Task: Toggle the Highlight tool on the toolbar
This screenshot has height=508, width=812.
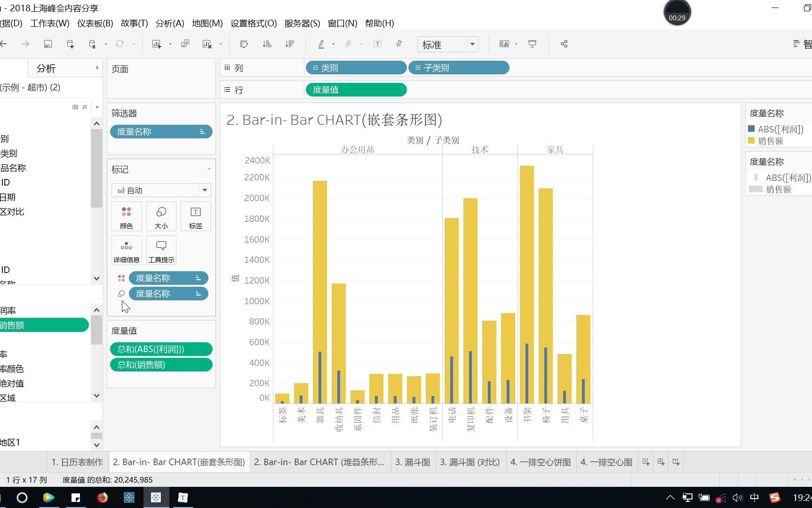Action: [x=321, y=44]
